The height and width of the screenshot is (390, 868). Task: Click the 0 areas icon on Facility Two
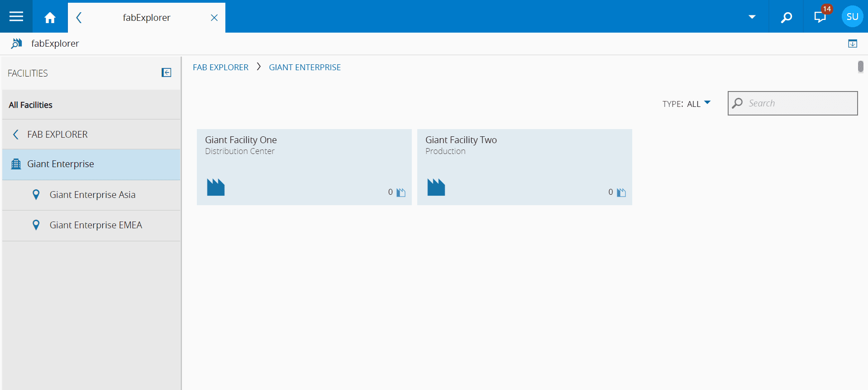[x=621, y=193]
